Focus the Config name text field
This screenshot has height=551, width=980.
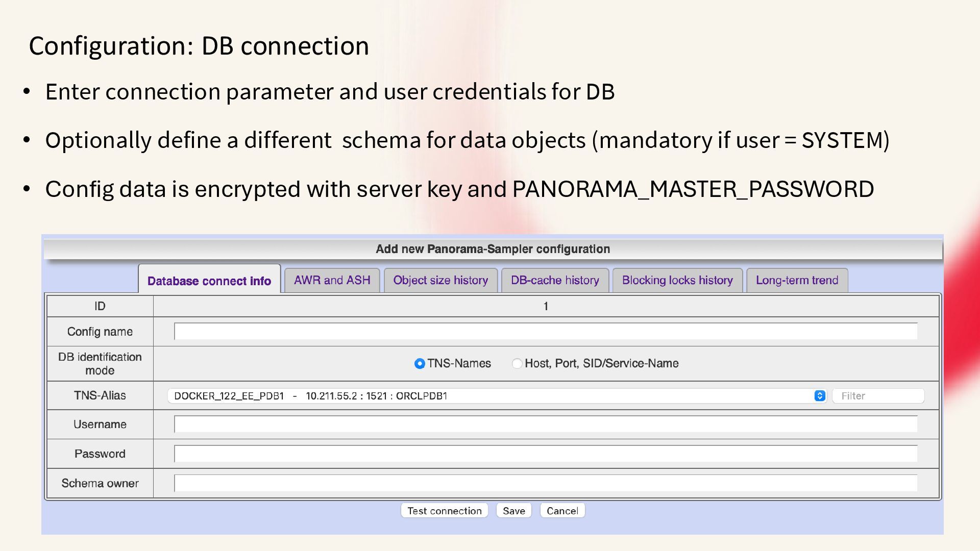tap(545, 332)
